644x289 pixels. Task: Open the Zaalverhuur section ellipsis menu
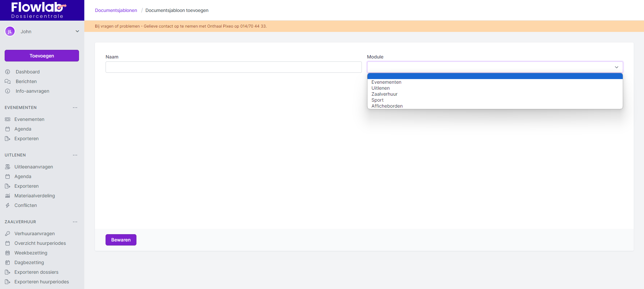(75, 222)
